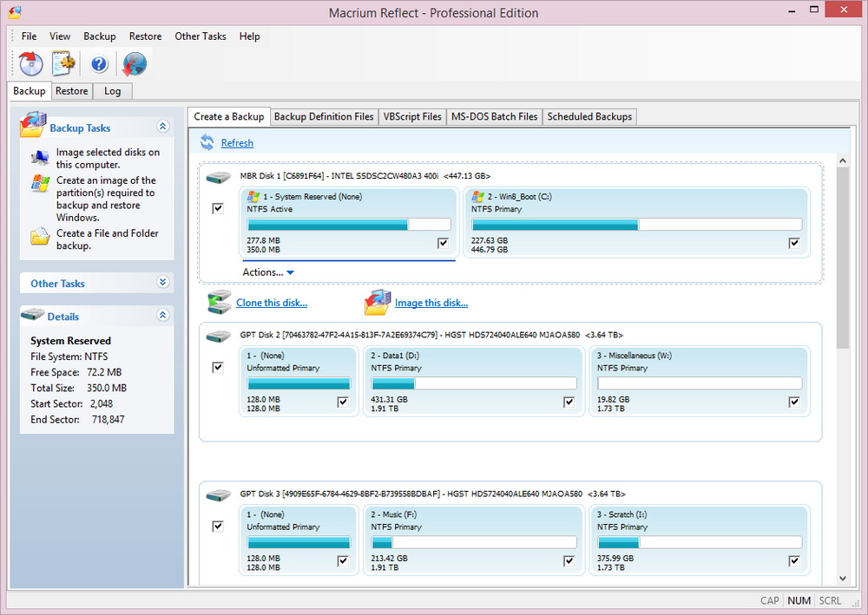Click the Refresh link

click(237, 143)
